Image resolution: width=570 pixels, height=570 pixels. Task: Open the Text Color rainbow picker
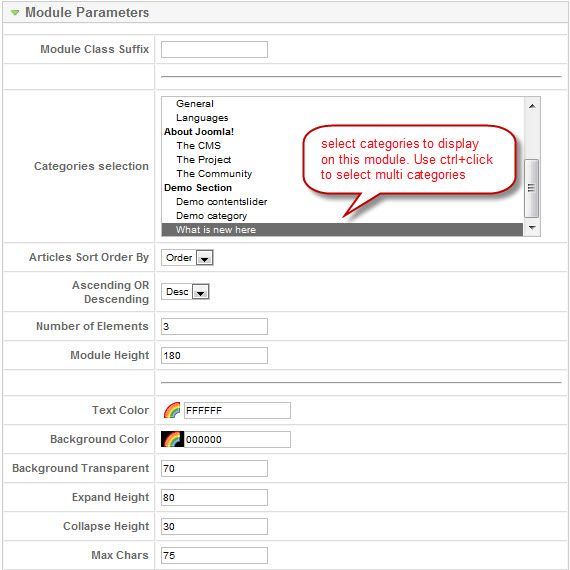tap(172, 410)
